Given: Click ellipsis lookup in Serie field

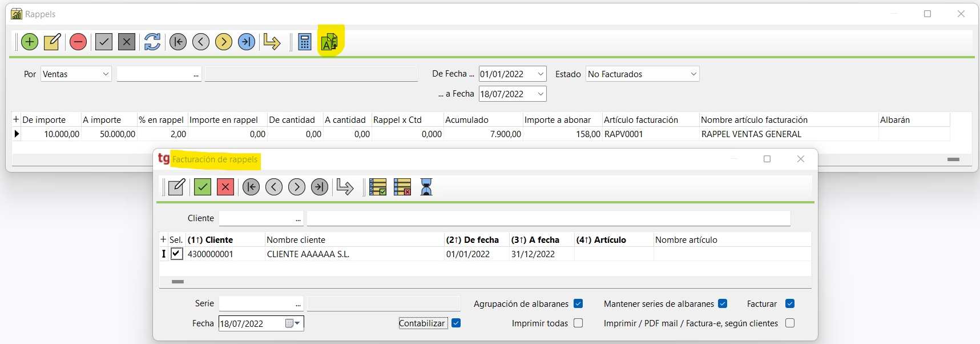Looking at the screenshot, I should click(298, 303).
